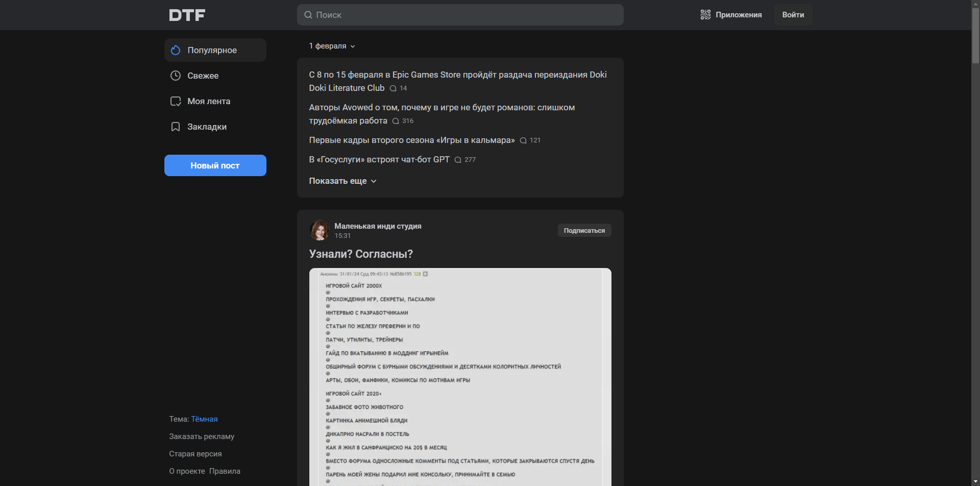This screenshot has height=486, width=980.
Task: Select the Моя лента icon
Action: (176, 101)
